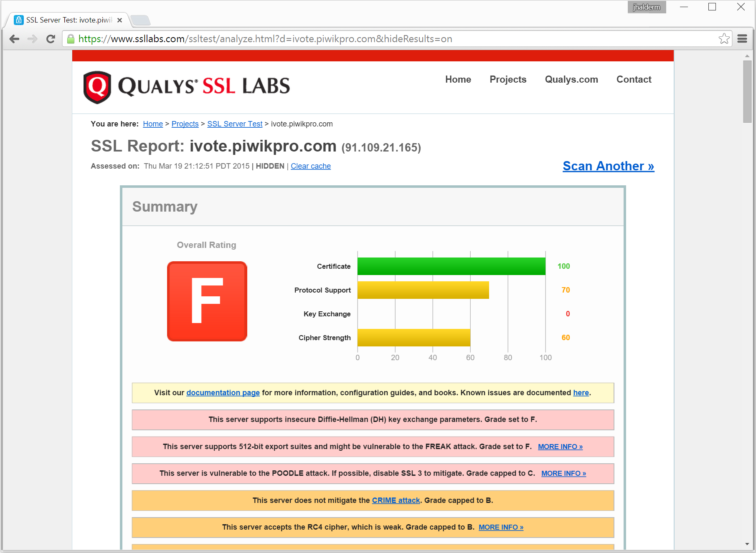Click the 'SSL Report: ivote.piwikpro.com' heading
This screenshot has height=553, width=756.
coord(213,146)
